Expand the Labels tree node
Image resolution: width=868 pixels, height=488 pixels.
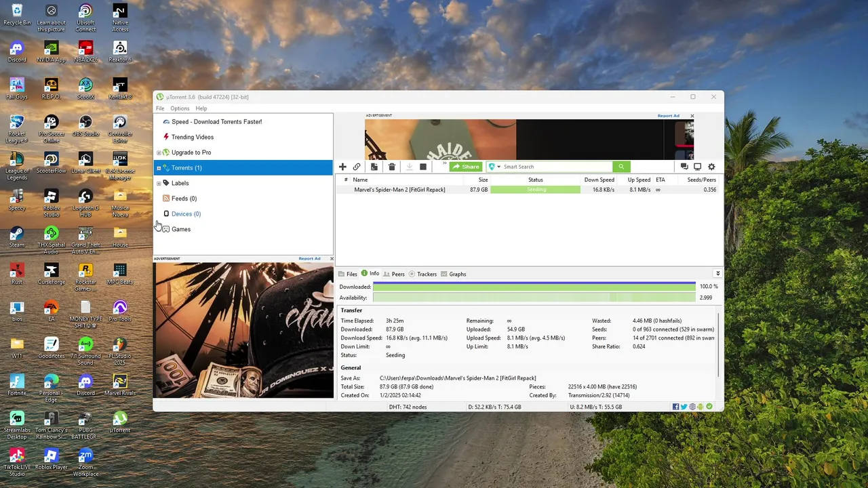coord(159,184)
